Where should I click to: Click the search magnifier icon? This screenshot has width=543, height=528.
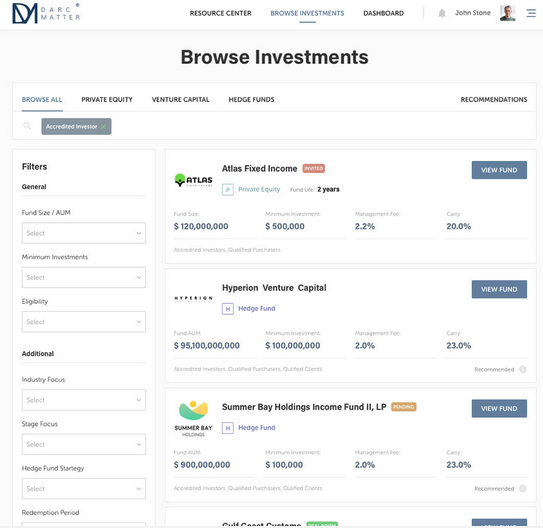(27, 126)
